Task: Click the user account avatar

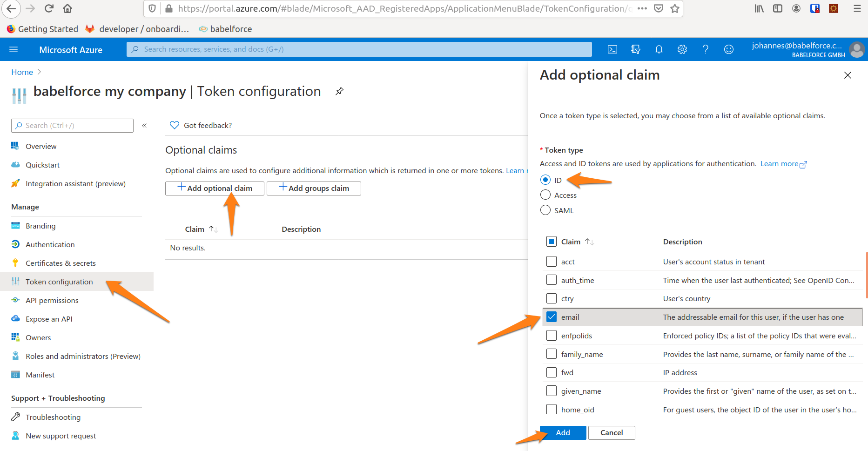Action: (856, 49)
